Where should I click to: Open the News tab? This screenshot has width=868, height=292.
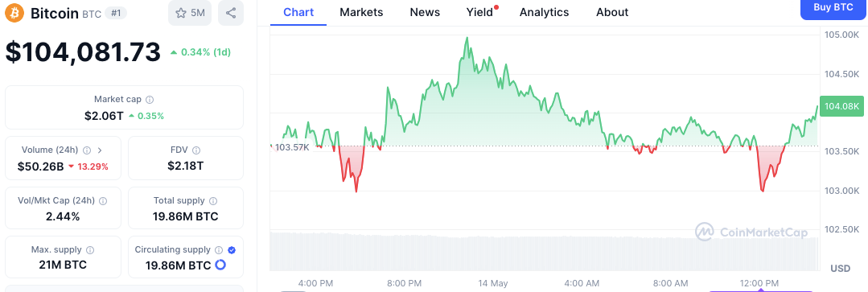(425, 12)
